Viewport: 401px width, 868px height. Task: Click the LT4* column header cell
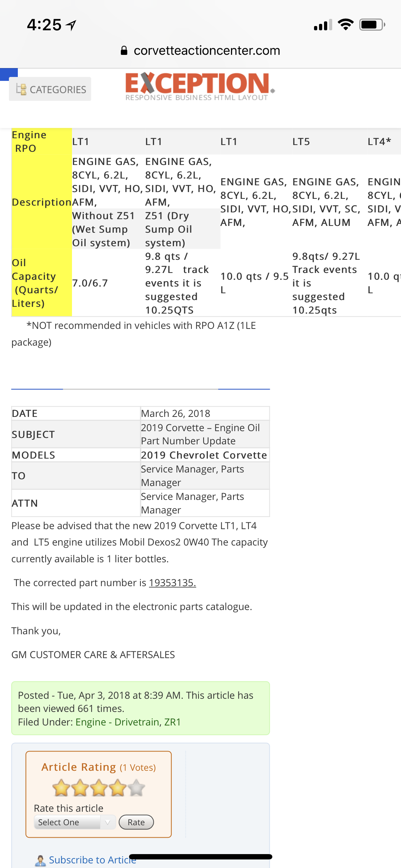[x=384, y=141]
